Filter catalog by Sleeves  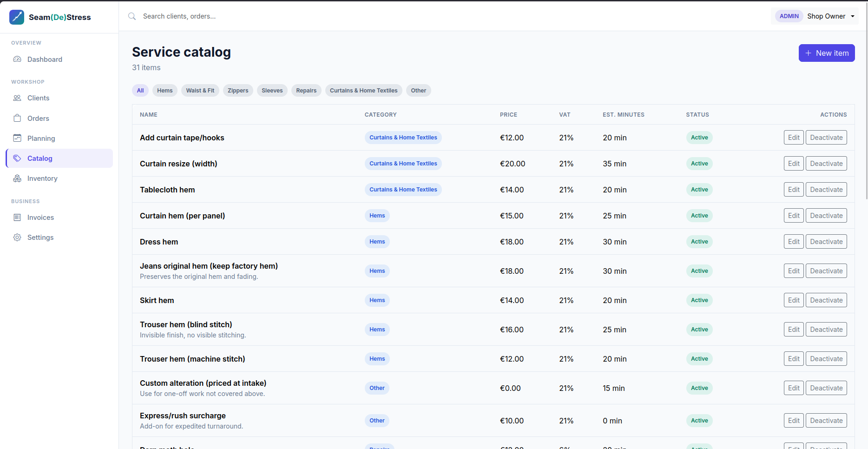click(272, 91)
